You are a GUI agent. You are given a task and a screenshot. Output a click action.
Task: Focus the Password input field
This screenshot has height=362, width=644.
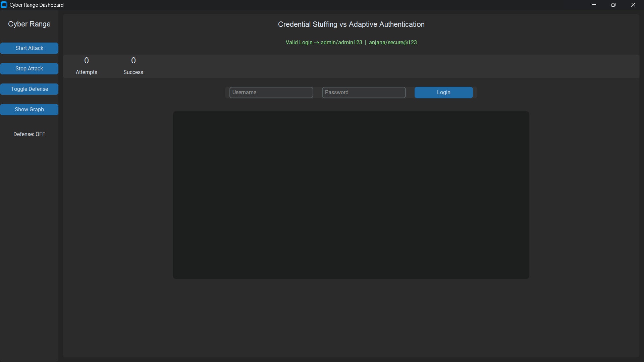[x=364, y=93]
